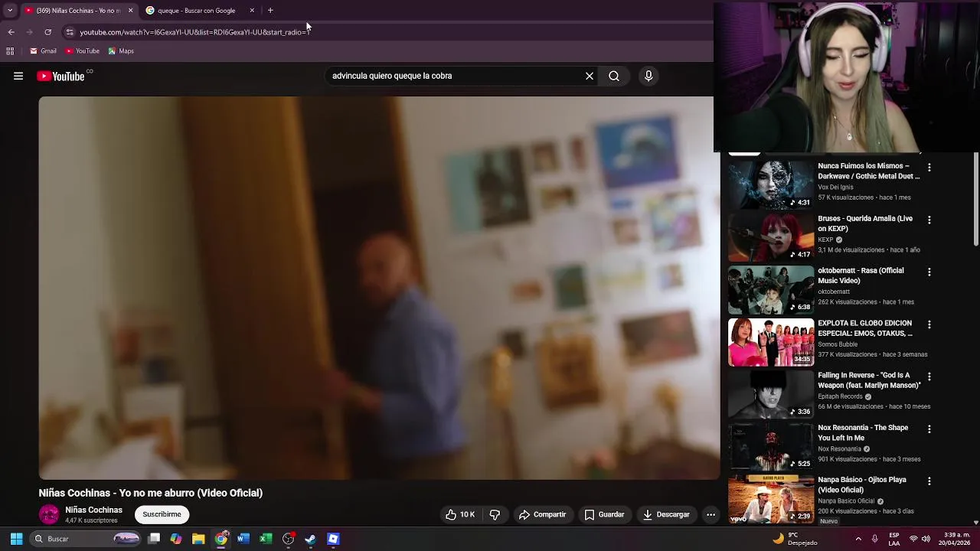The image size is (980, 551).
Task: Open Roblox from the taskbar
Action: click(x=333, y=539)
